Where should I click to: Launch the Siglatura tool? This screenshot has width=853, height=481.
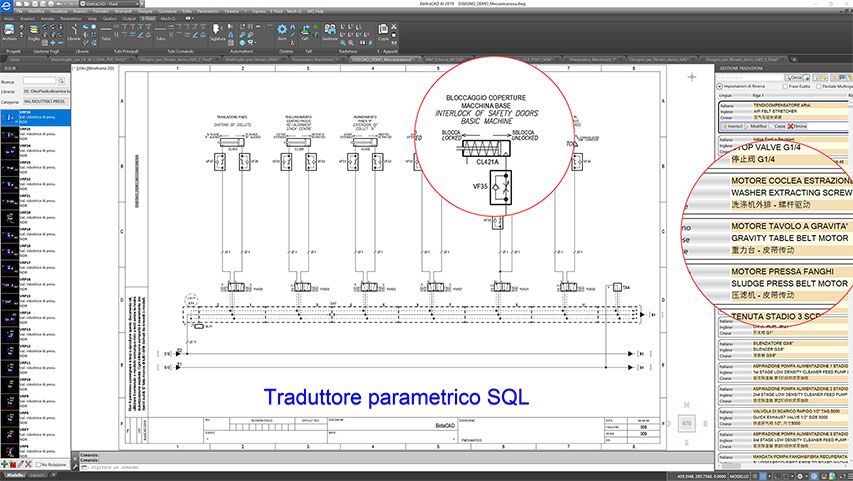[217, 33]
